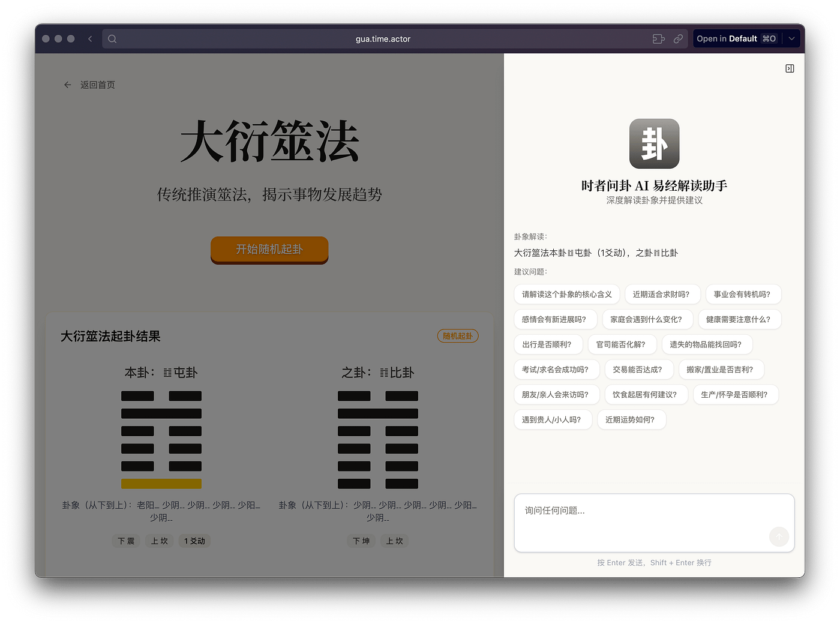
Task: Ask 搬家/置业是否吉利? suggestion
Action: click(720, 370)
